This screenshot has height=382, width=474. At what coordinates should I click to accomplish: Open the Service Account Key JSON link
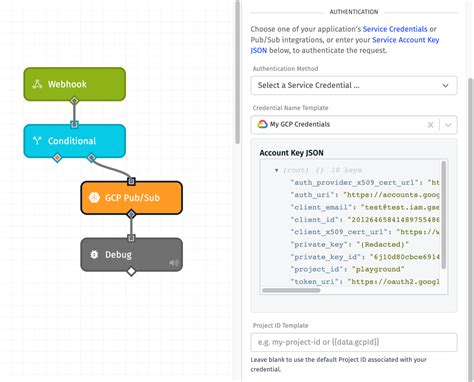tap(345, 45)
